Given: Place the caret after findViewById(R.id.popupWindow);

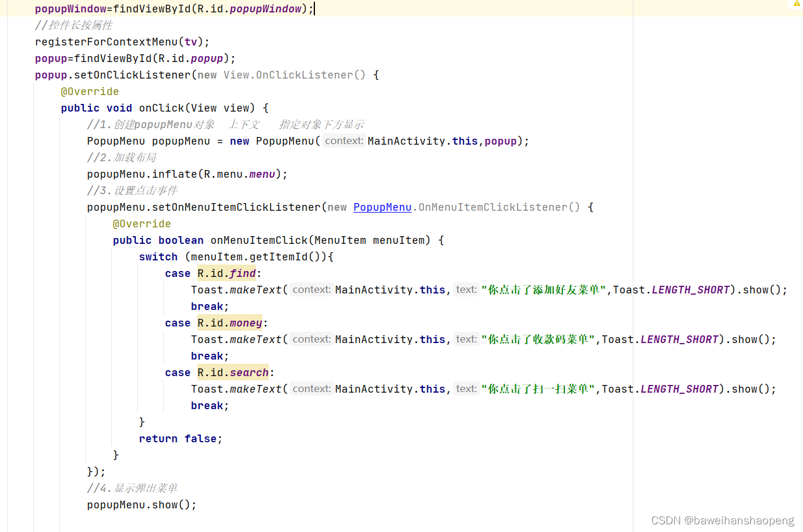Looking at the screenshot, I should coord(315,8).
